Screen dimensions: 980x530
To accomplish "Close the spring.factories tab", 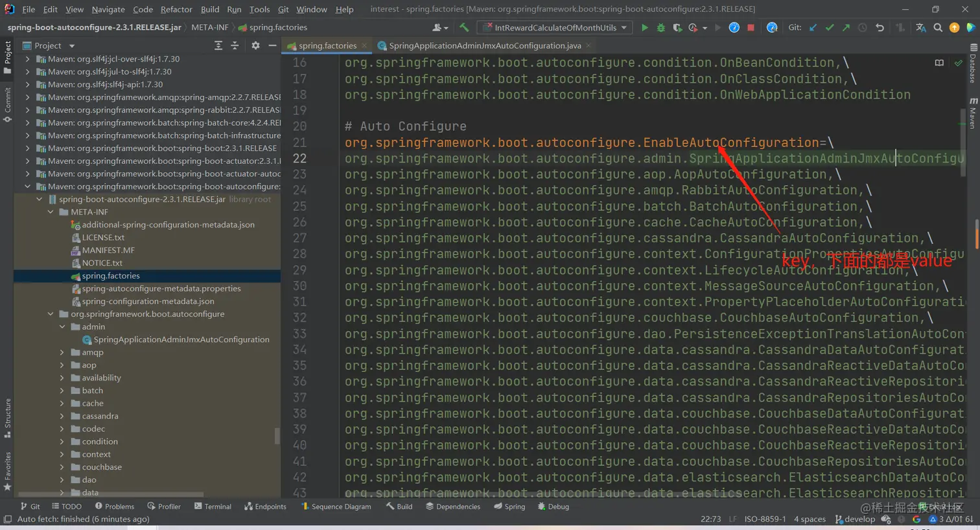I will tap(364, 45).
